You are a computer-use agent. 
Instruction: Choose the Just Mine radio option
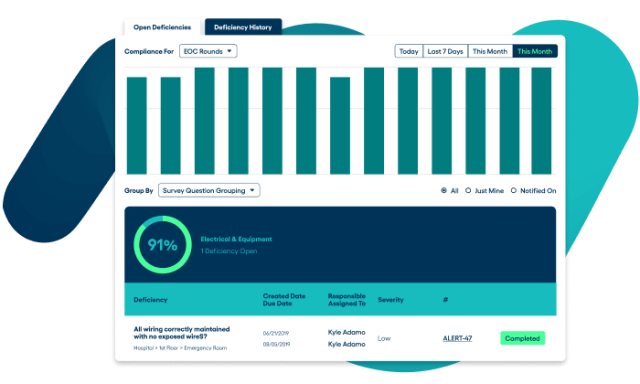click(468, 191)
